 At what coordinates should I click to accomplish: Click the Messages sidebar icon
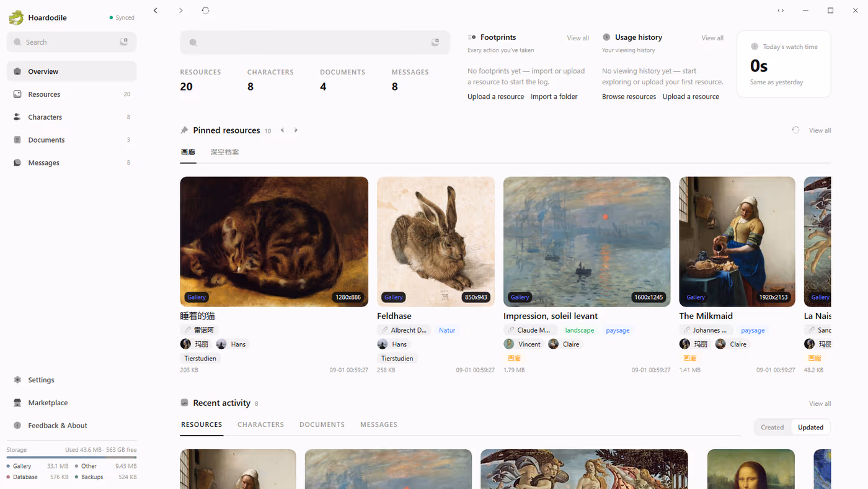17,163
